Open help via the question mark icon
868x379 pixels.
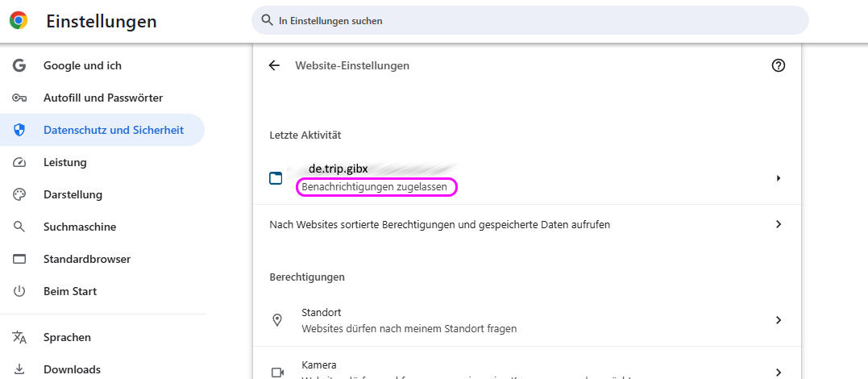(778, 65)
